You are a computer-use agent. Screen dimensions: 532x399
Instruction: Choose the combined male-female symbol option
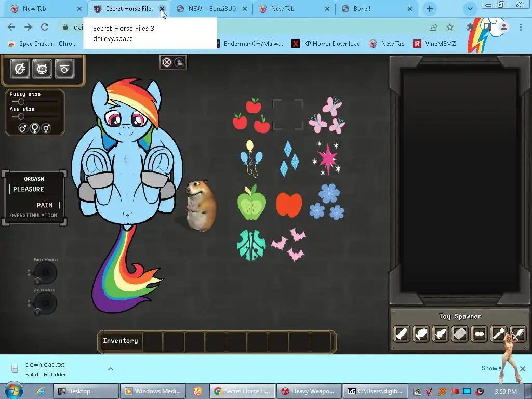pyautogui.click(x=46, y=128)
